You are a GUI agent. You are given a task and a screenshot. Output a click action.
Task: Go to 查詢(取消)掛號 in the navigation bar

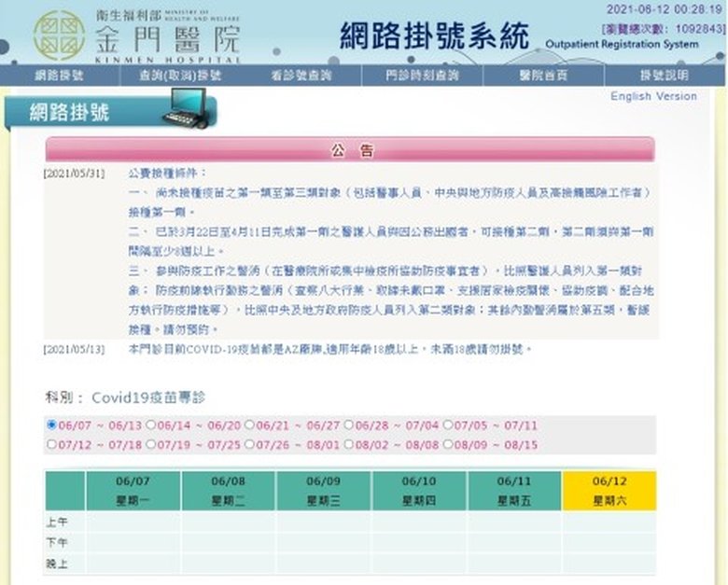180,76
